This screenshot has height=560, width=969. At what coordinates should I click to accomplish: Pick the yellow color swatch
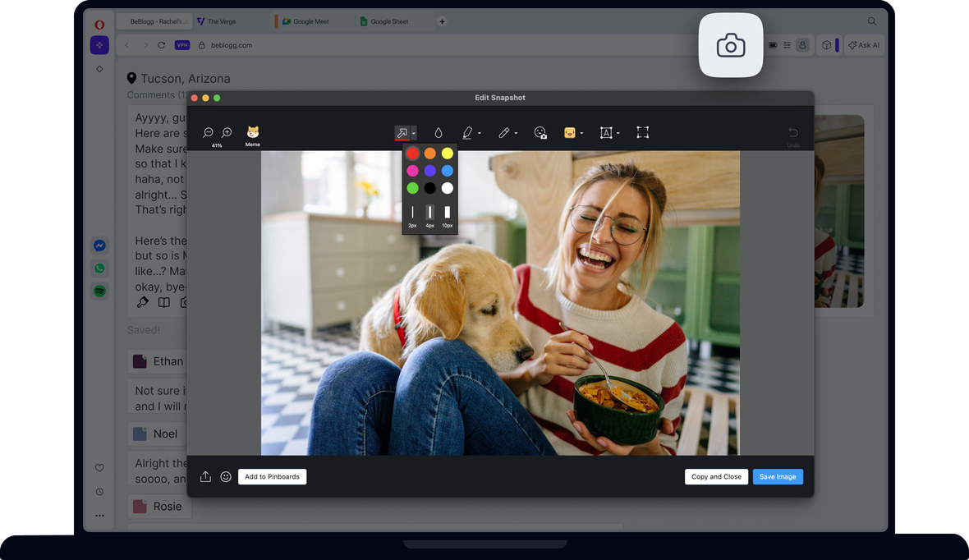tap(447, 153)
